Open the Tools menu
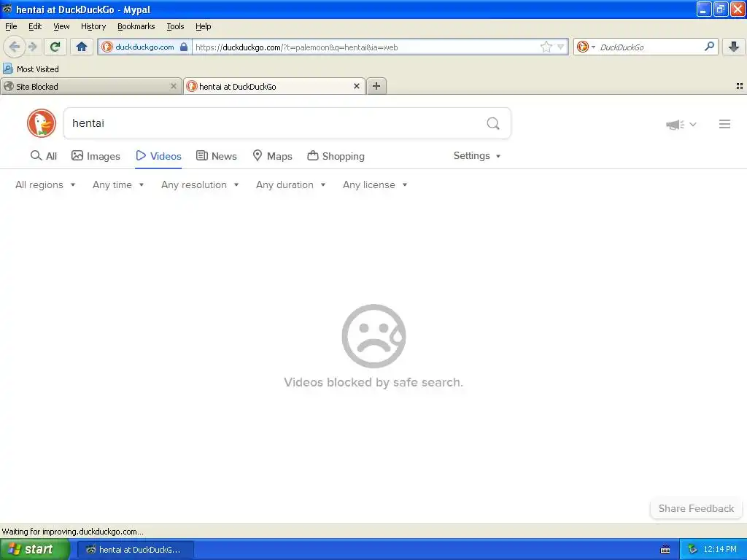 175,26
